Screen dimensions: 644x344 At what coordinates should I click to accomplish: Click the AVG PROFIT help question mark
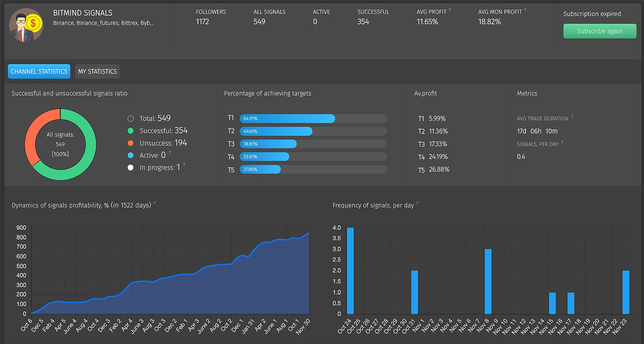(450, 10)
